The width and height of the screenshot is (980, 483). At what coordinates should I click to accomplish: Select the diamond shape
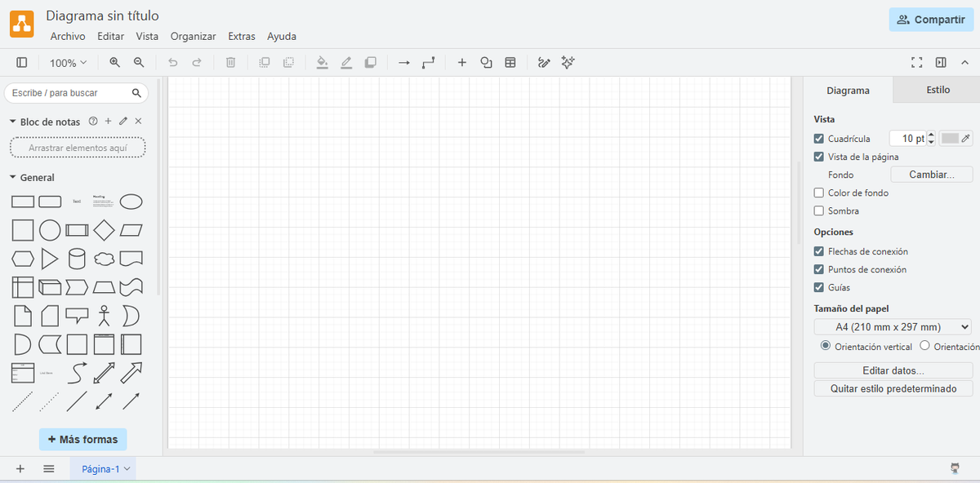104,230
